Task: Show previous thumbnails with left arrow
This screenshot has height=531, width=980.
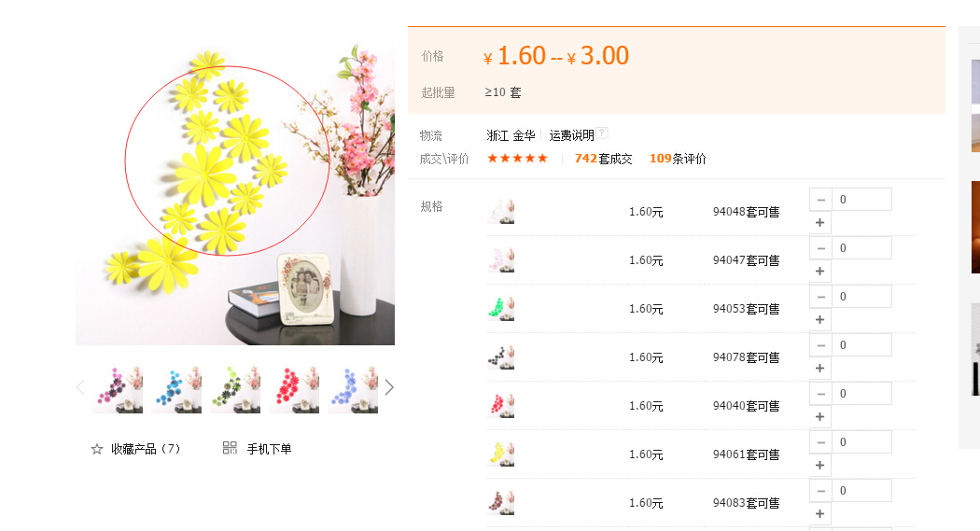Action: 80,387
